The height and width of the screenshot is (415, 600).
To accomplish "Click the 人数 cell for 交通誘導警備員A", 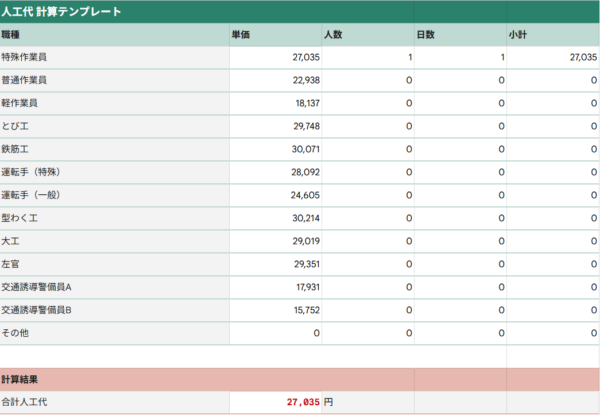I will pos(367,286).
